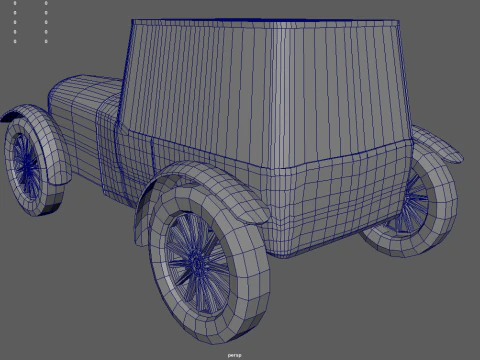Select the spoked hub of the foreground wheel
Screen dimensions: 480x360
pyautogui.click(x=198, y=263)
